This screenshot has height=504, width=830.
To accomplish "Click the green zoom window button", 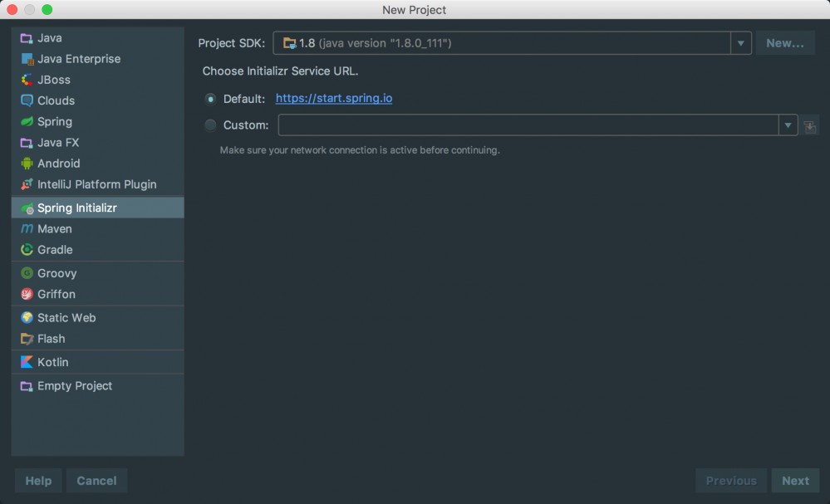I will pos(47,9).
